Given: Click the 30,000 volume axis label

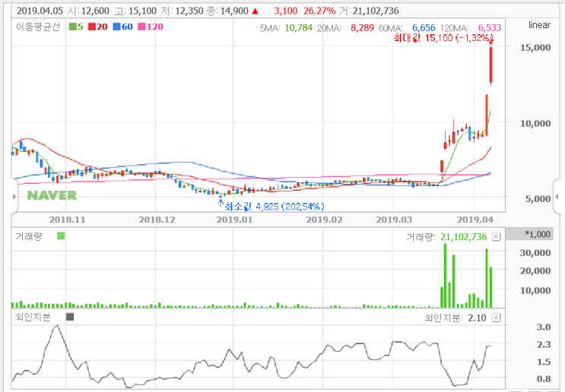Looking at the screenshot, I should [535, 253].
